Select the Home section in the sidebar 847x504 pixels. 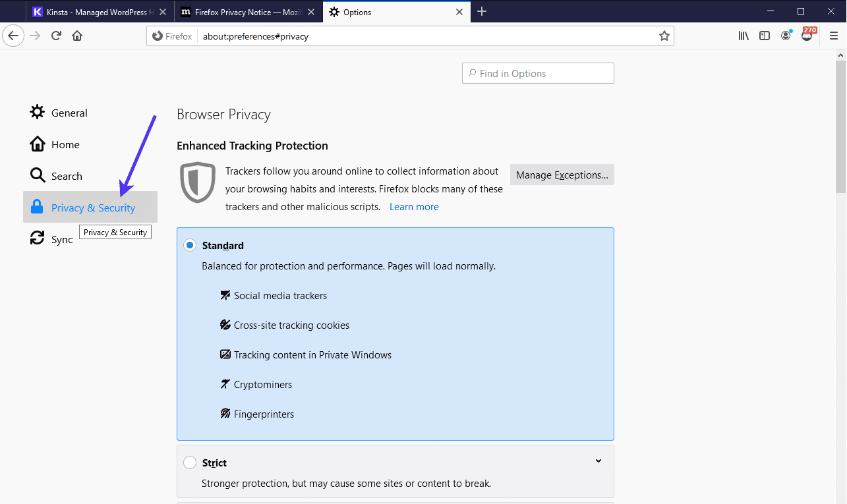pos(65,144)
